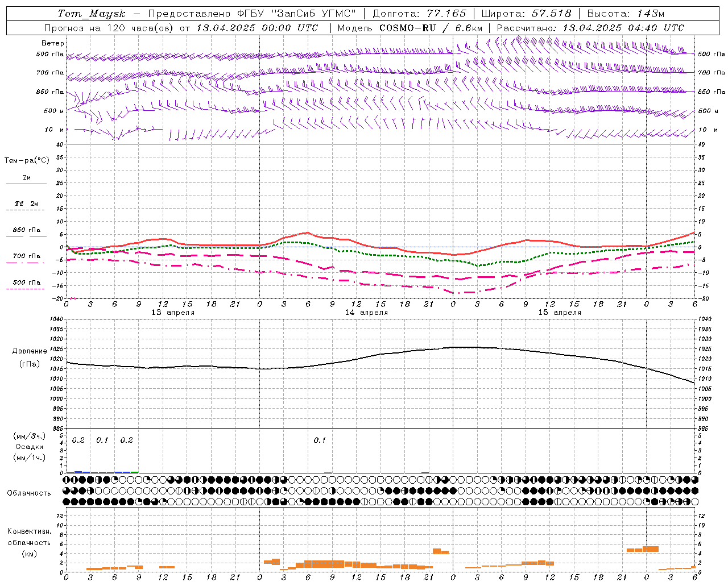Screen dimensions: 728x582
Task: Select the 'Предоставлено ФГБУ "ЗапСиб УГМС"' text
Action: [x=252, y=14]
